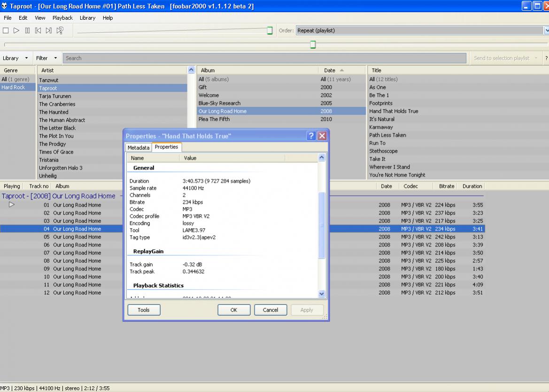Pause playback with the Pause icon
This screenshot has width=549, height=392.
click(27, 31)
